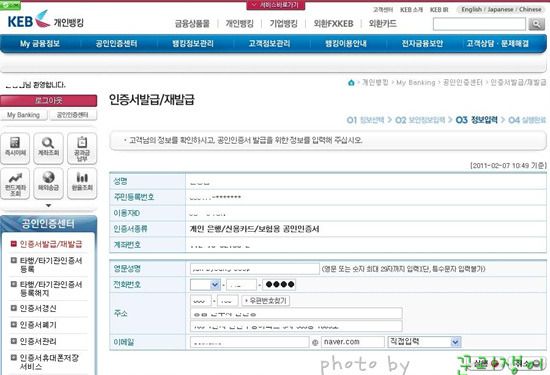This screenshot has height=375, width=550.
Task: Open the 환율조회 chart icon
Action: pyautogui.click(x=82, y=183)
